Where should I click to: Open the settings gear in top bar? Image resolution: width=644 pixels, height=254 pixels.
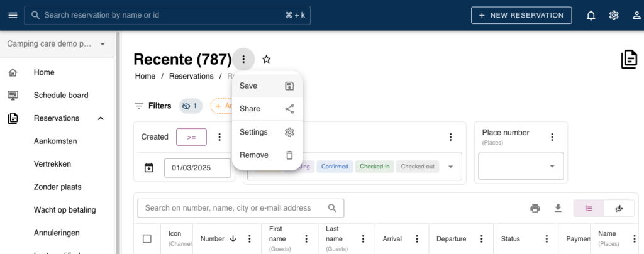[x=614, y=15]
